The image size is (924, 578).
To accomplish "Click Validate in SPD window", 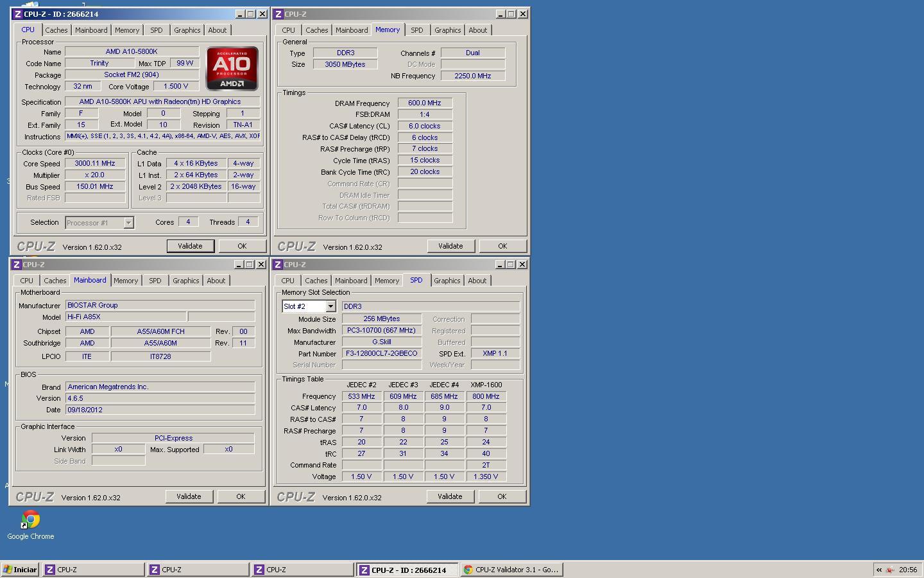I will click(450, 496).
